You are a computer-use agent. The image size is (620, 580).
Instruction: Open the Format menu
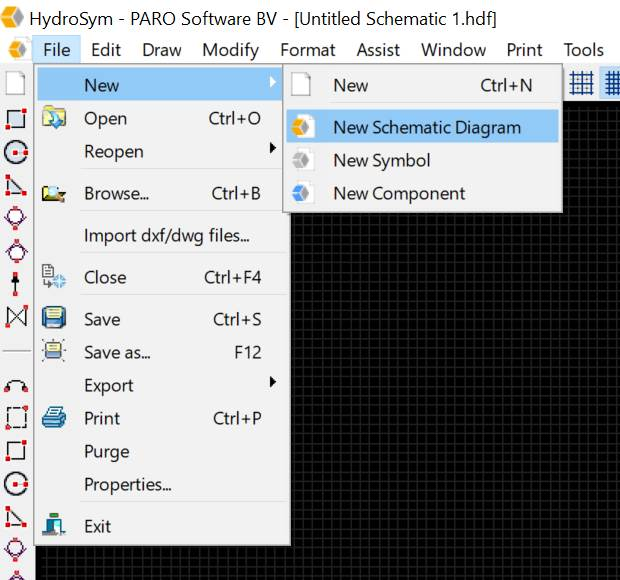pyautogui.click(x=308, y=50)
